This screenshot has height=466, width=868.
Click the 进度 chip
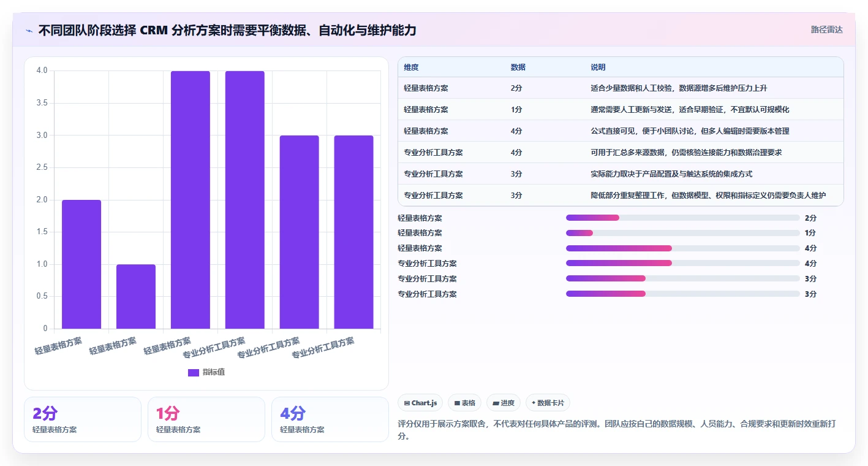coord(504,403)
